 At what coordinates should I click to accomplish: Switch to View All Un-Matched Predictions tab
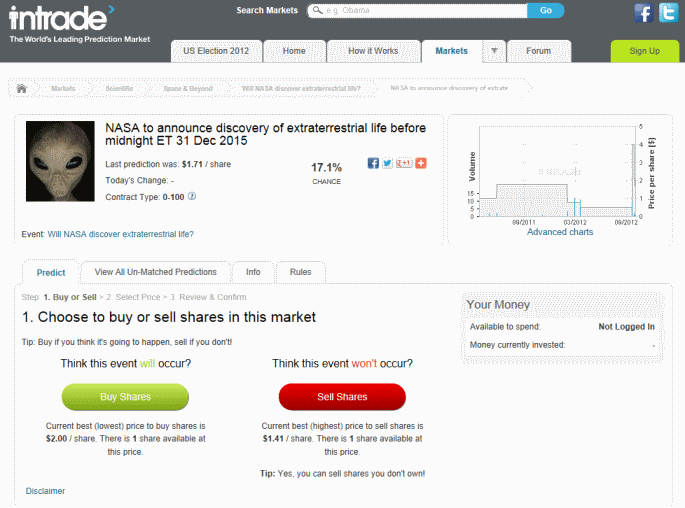click(156, 272)
